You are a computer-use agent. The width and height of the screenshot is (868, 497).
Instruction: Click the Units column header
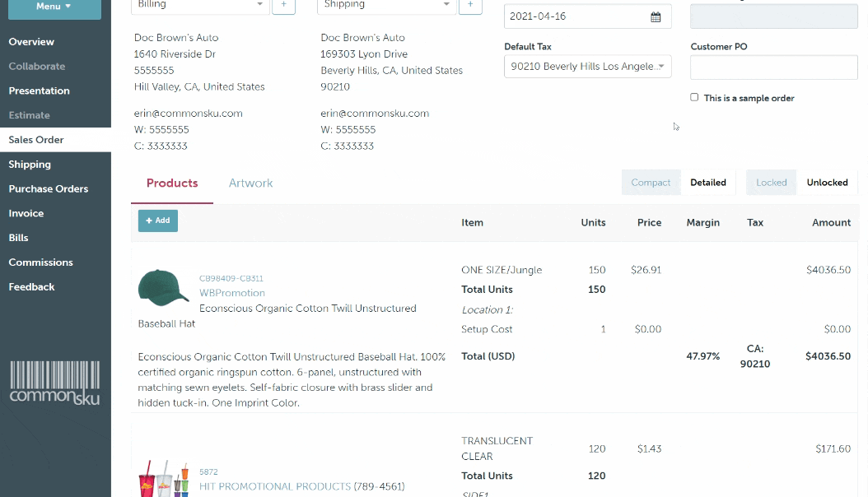click(x=594, y=223)
